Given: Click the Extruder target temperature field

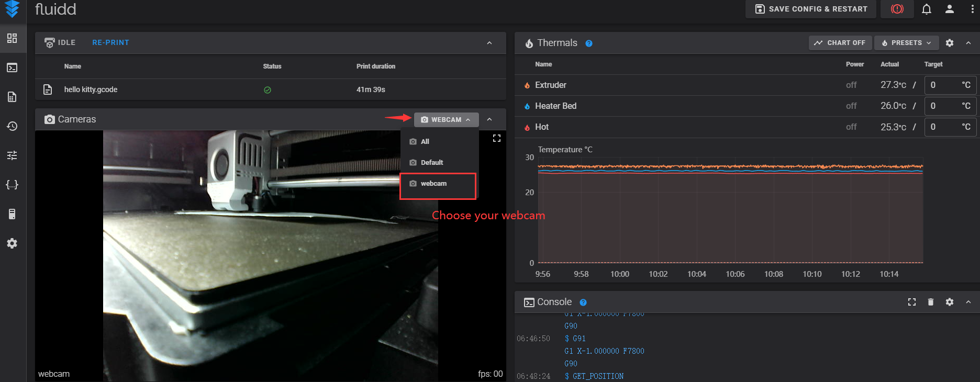Looking at the screenshot, I should [x=943, y=85].
